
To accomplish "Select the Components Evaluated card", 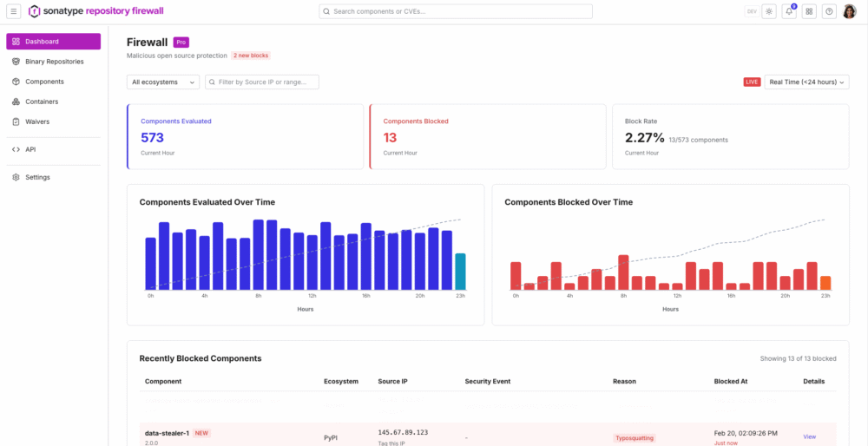I will [x=246, y=137].
